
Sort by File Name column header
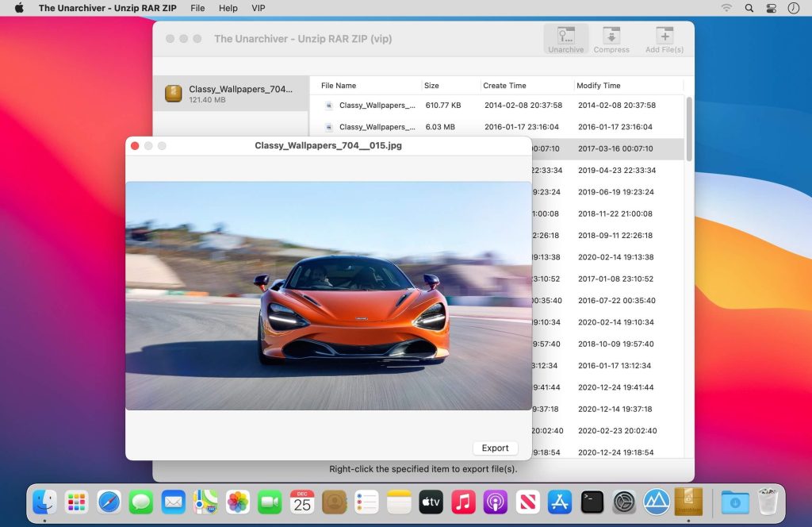click(339, 86)
